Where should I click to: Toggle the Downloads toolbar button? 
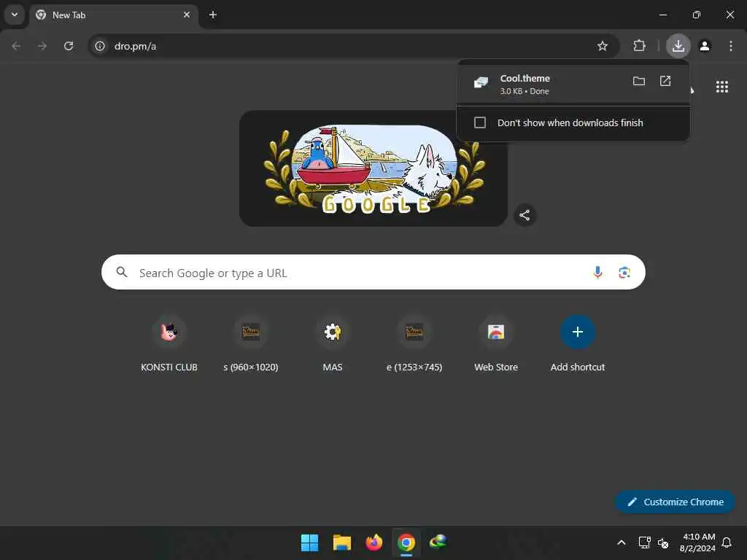tap(678, 46)
